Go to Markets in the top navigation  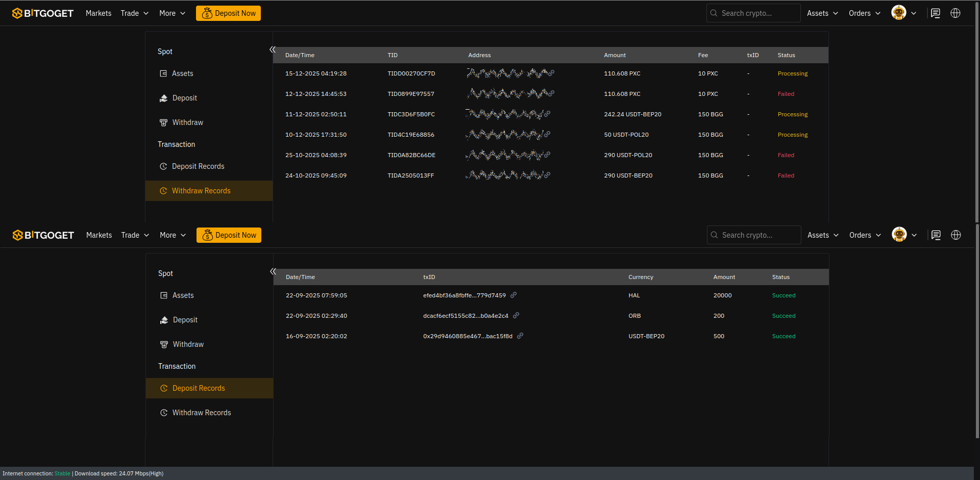click(x=99, y=13)
